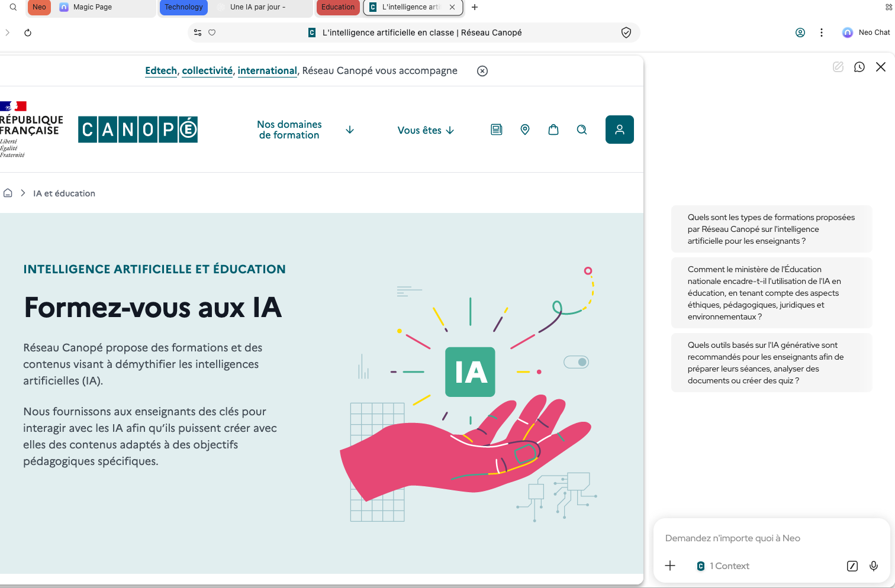Switch to the Magic Page tab
Viewport: 895px width, 588px height.
click(92, 7)
